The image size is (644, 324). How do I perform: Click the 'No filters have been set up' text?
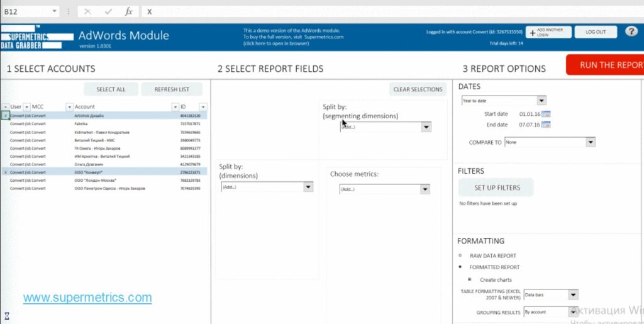(488, 204)
